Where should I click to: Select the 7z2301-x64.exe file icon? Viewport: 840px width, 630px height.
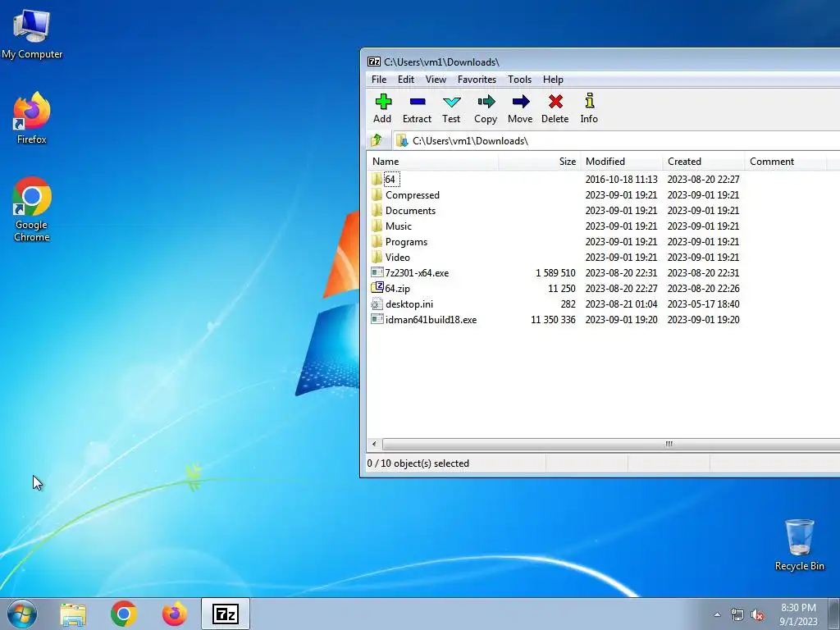[x=377, y=272]
